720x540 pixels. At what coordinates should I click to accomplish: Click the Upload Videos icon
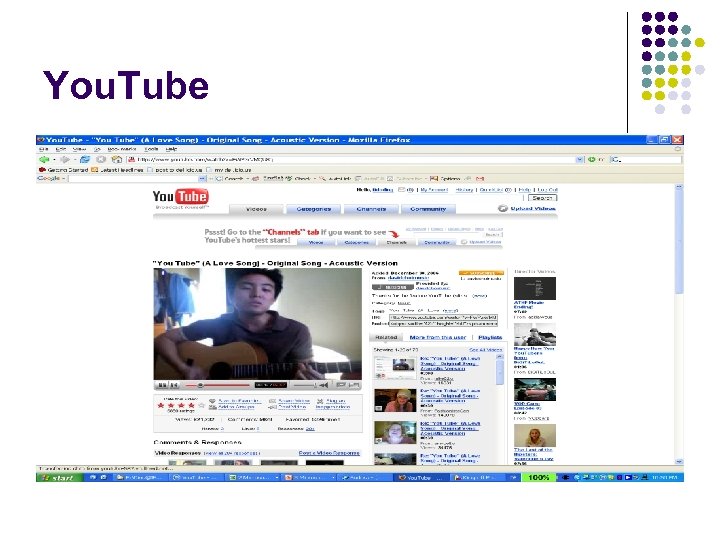(502, 208)
